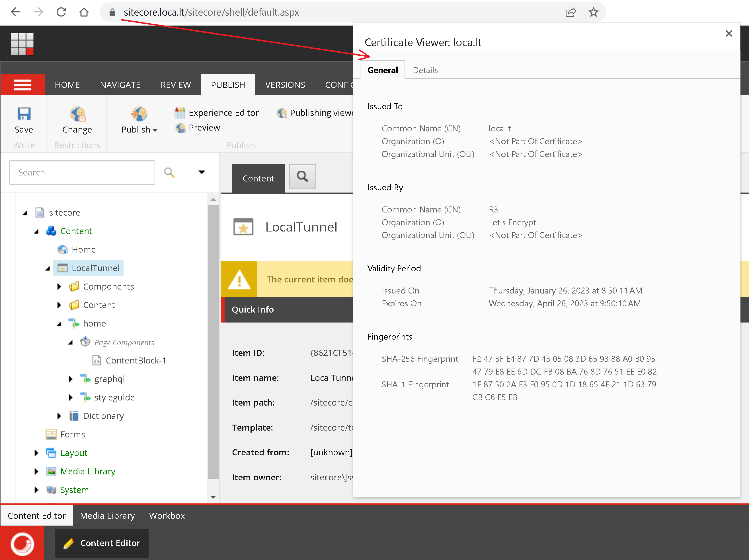Viewport: 749px width, 560px height.
Task: Open the Publish dropdown arrow
Action: coord(155,130)
